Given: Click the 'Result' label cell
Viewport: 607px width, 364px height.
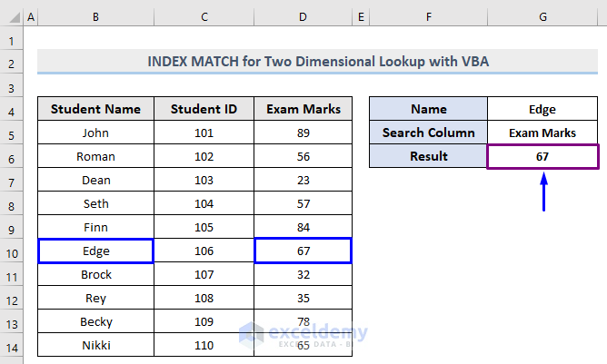Looking at the screenshot, I should pos(429,156).
